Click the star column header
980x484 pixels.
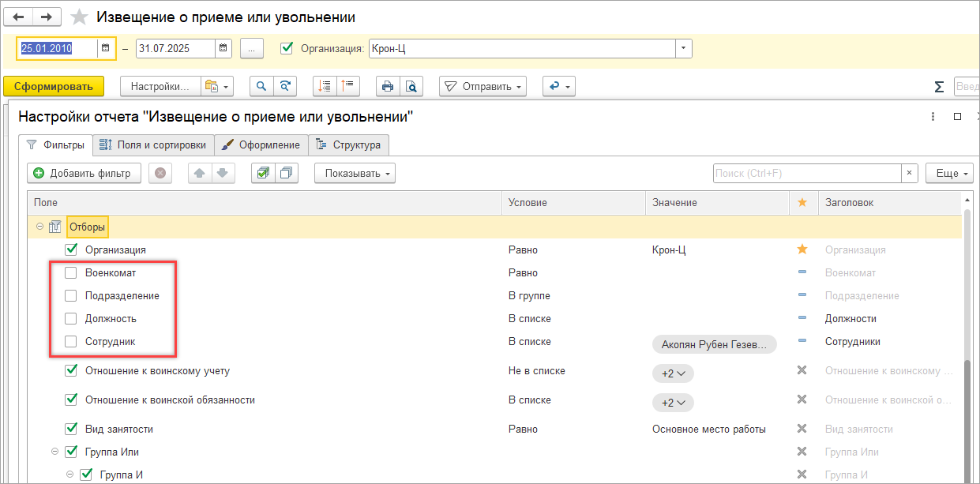[802, 203]
